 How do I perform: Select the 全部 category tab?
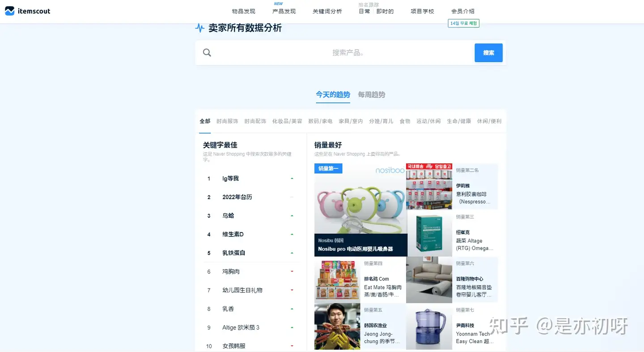(205, 121)
